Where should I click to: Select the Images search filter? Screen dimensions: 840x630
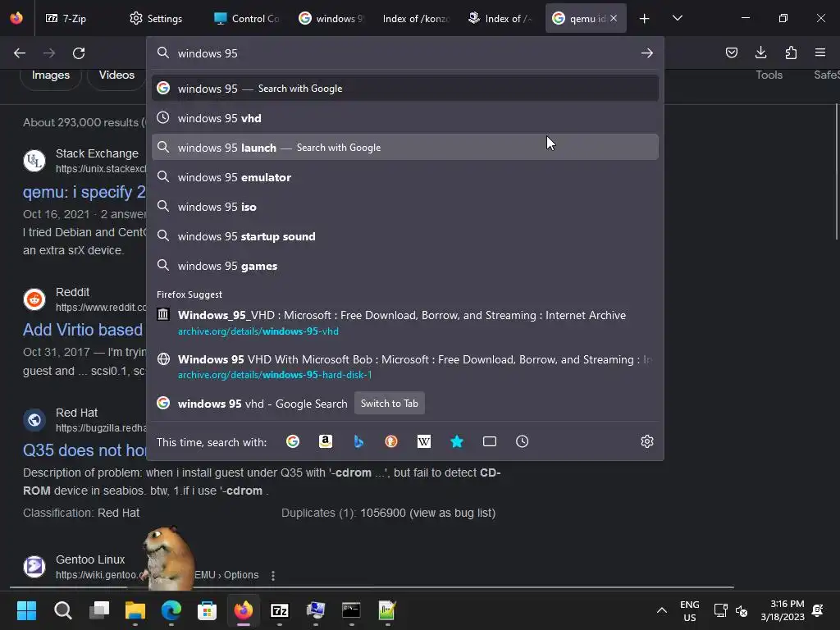click(50, 75)
